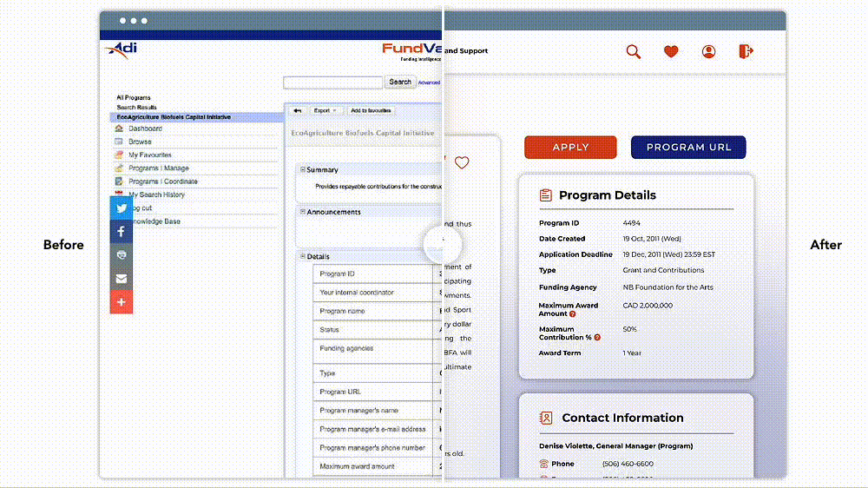The width and height of the screenshot is (868, 488).
Task: Click the help icon beside Maximum Contribution %
Action: point(597,337)
